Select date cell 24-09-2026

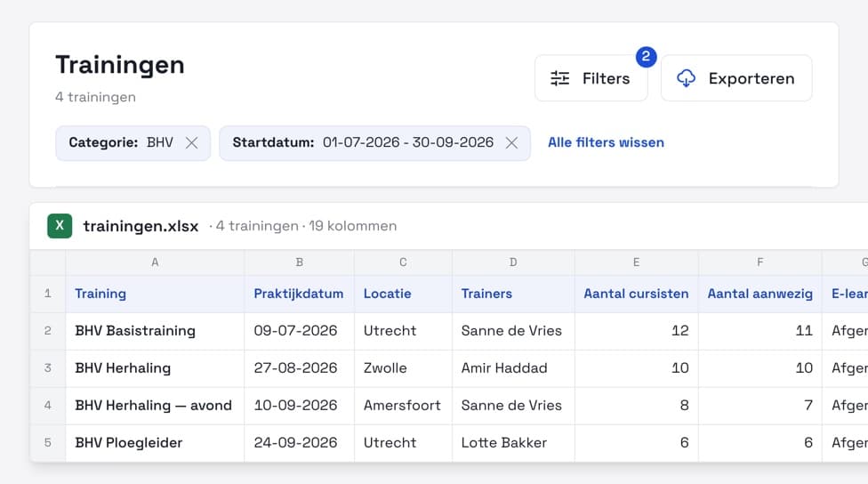(299, 443)
